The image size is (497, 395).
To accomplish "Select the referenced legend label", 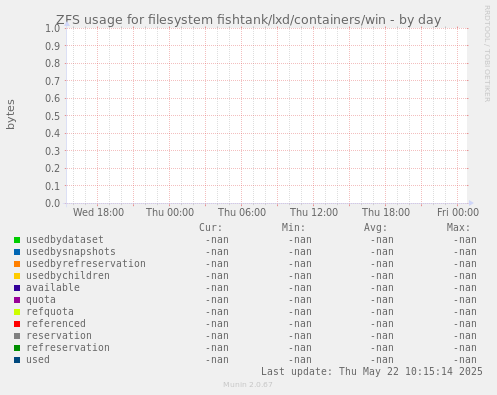I will [56, 324].
